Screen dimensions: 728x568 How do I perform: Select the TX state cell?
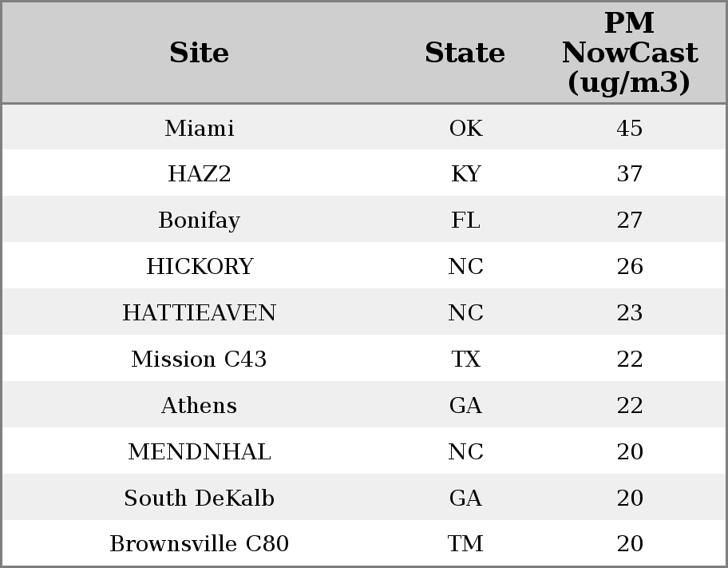(x=465, y=359)
